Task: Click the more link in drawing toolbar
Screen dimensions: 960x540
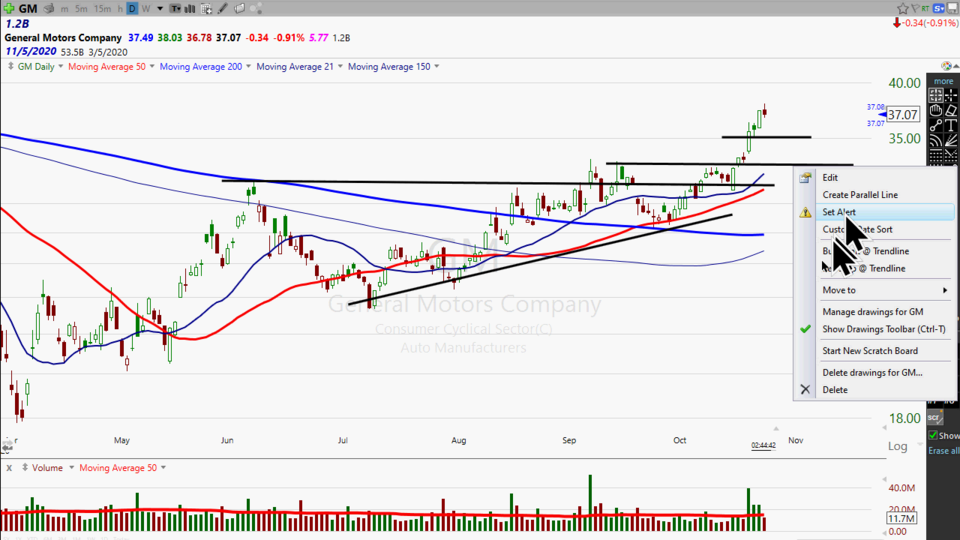Action: tap(943, 81)
